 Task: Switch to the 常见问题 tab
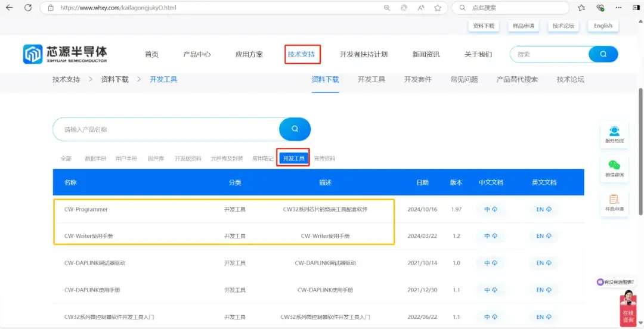[x=464, y=80]
